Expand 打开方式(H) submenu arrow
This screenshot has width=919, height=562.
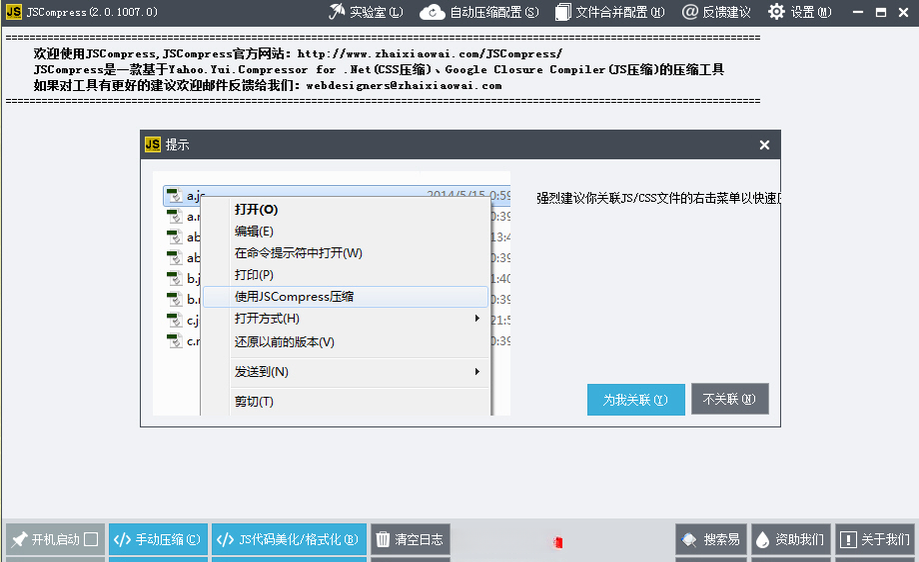point(477,318)
